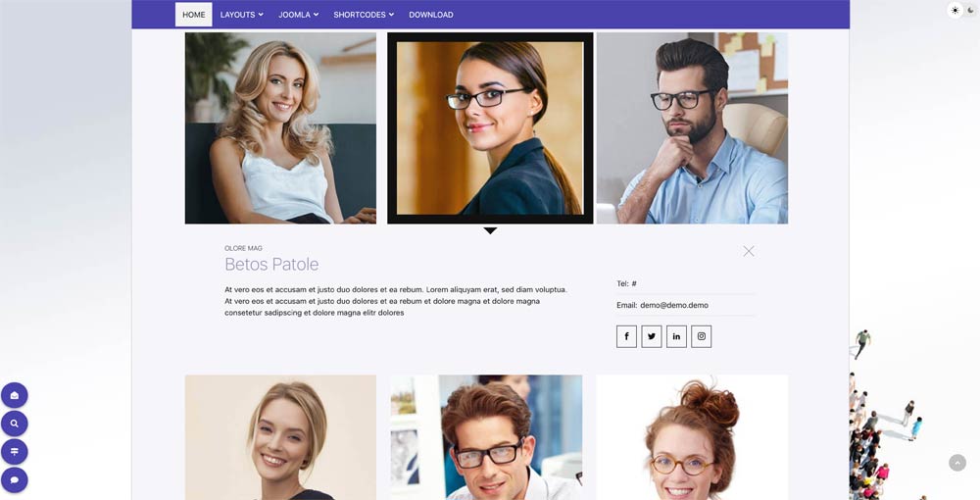Switch to light mode sun toggle

coord(955,10)
